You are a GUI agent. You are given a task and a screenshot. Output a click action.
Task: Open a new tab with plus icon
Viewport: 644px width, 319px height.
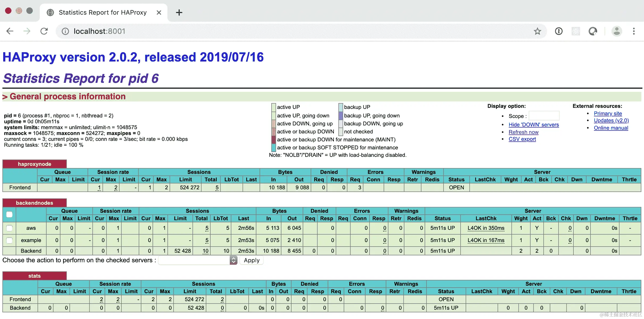point(179,13)
